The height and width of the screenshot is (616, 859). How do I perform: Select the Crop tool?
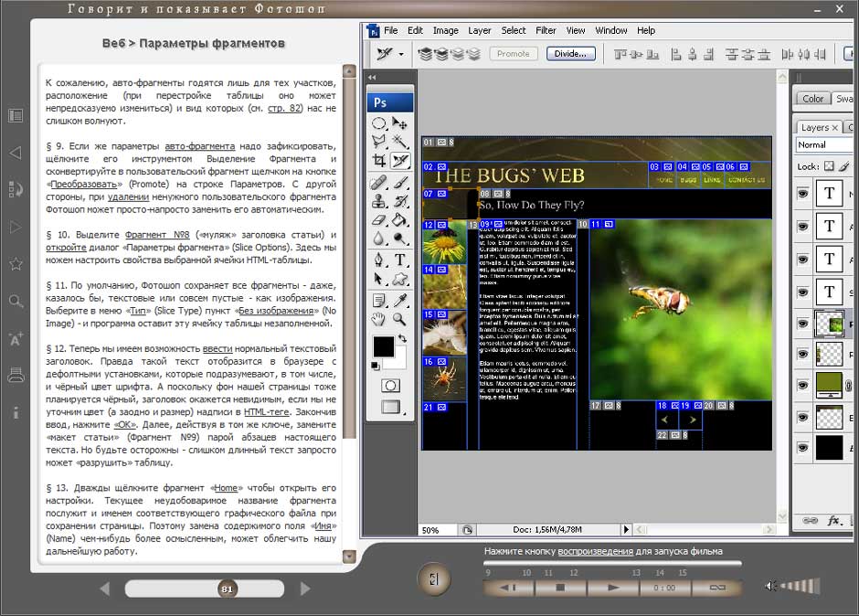tap(379, 160)
